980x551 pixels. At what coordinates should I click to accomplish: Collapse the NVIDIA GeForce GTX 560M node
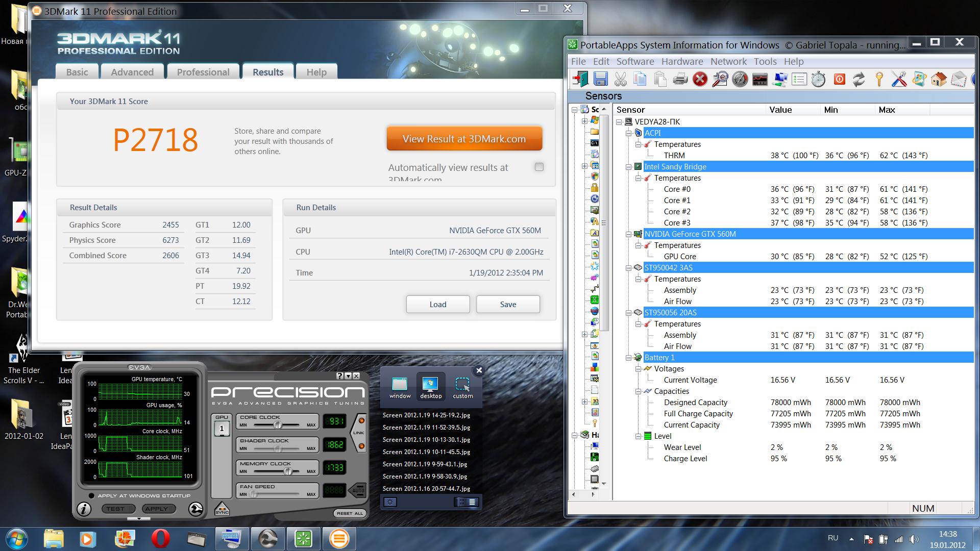tap(629, 234)
